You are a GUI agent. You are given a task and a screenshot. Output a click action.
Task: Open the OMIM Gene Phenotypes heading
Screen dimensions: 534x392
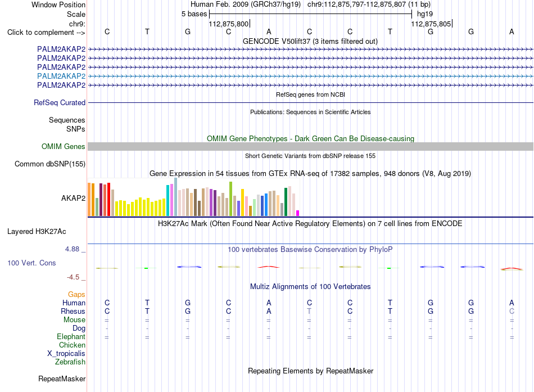310,138
